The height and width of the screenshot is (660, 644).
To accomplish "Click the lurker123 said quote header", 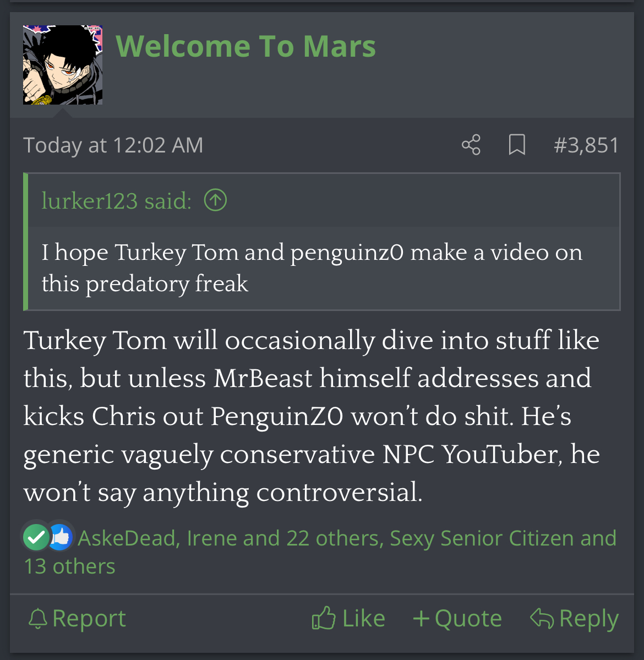I will point(117,201).
